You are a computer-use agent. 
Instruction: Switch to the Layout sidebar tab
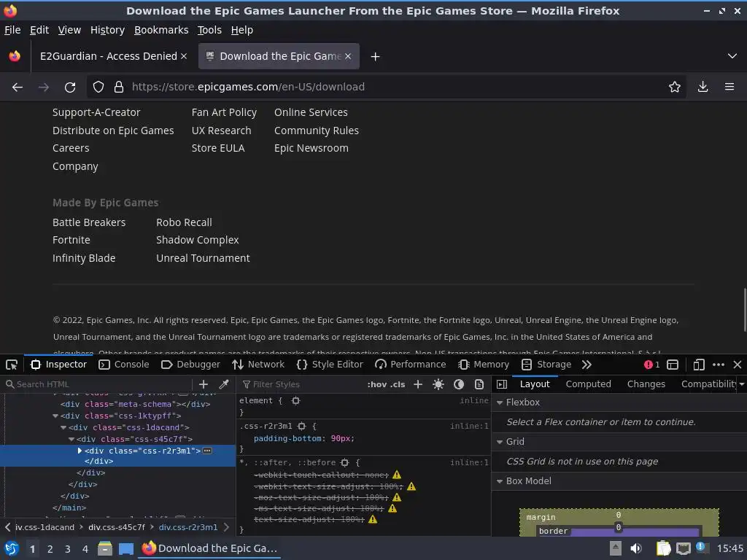(535, 384)
